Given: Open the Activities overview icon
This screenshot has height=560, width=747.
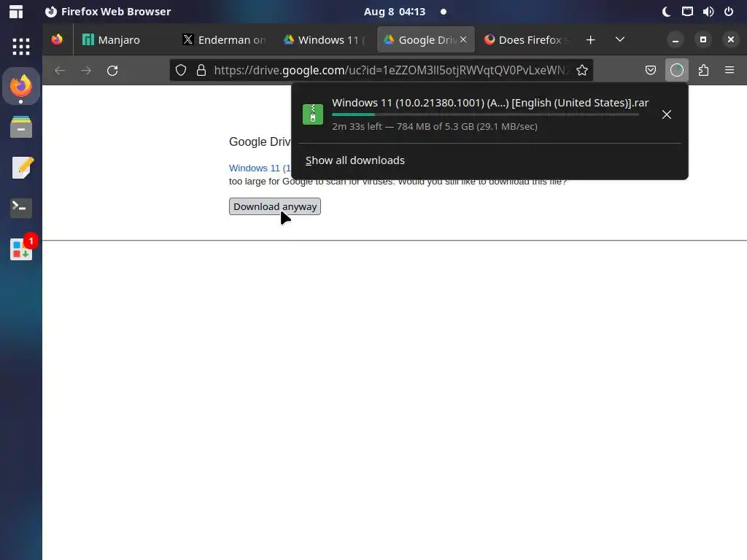Looking at the screenshot, I should tap(16, 12).
